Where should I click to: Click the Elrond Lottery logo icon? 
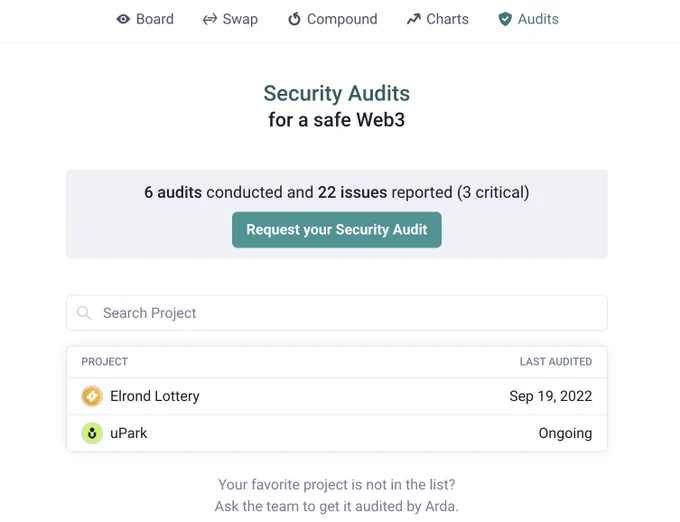coord(92,396)
